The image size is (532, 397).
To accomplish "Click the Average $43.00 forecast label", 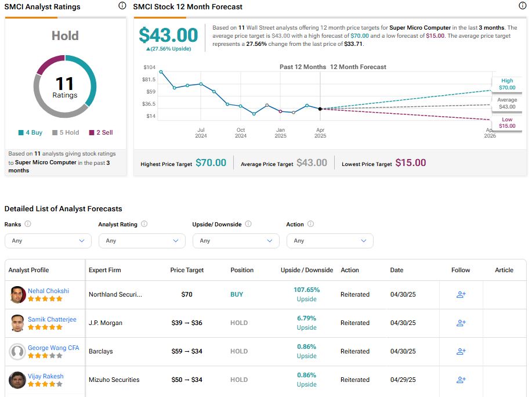I will click(507, 103).
